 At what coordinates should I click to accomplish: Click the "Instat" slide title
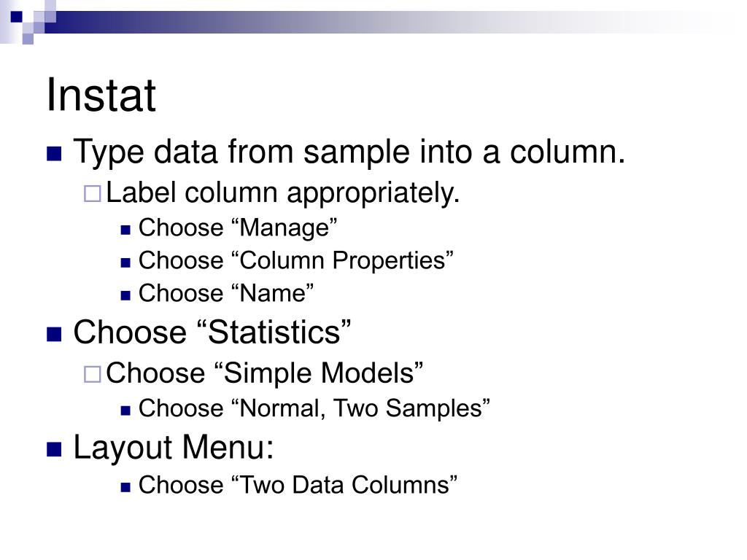click(101, 95)
